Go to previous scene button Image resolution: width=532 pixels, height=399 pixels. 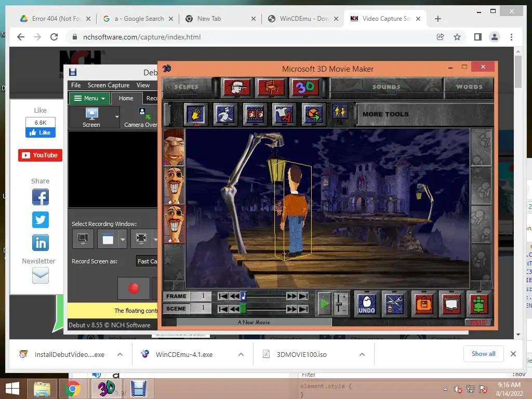[x=234, y=309]
